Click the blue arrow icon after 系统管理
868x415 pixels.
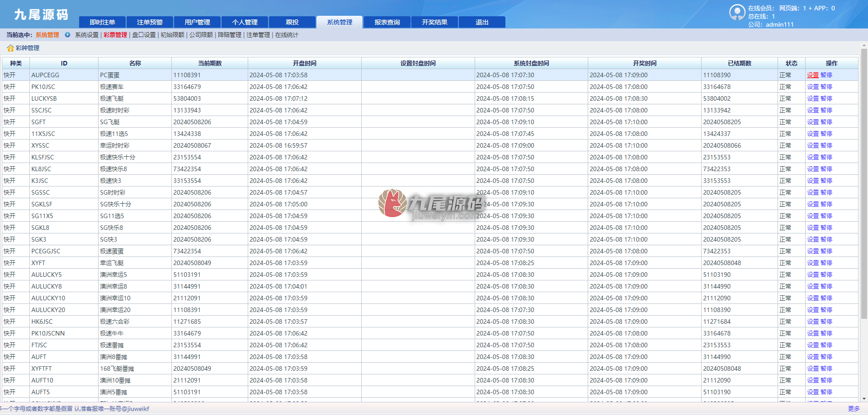67,35
